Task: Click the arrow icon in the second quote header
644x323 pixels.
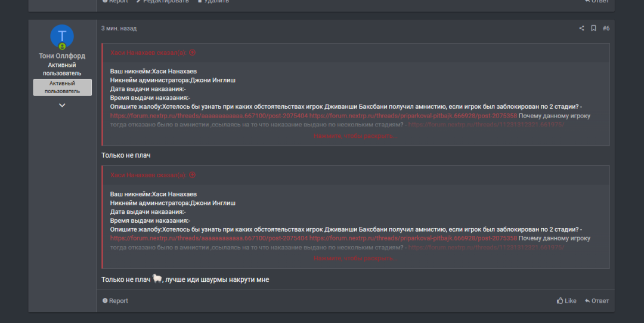Action: pos(193,175)
